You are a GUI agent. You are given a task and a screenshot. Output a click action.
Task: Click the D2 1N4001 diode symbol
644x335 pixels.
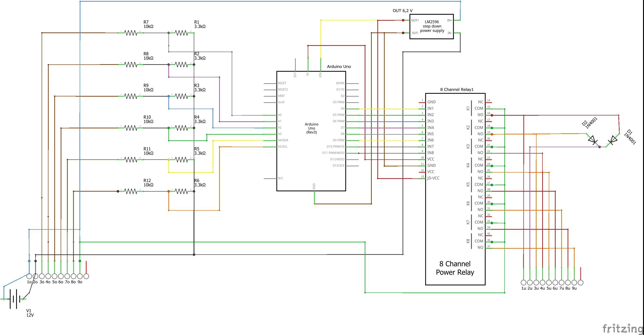tap(593, 140)
